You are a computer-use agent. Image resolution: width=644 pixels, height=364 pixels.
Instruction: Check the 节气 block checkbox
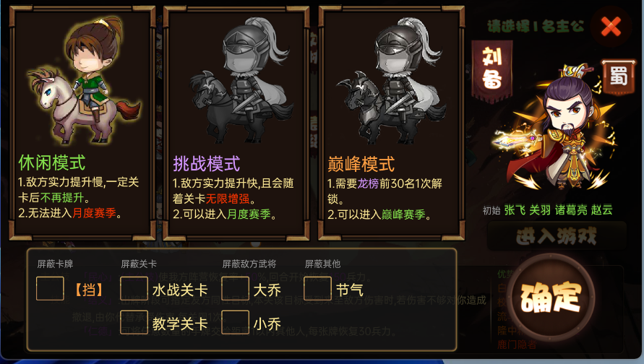pyautogui.click(x=317, y=288)
